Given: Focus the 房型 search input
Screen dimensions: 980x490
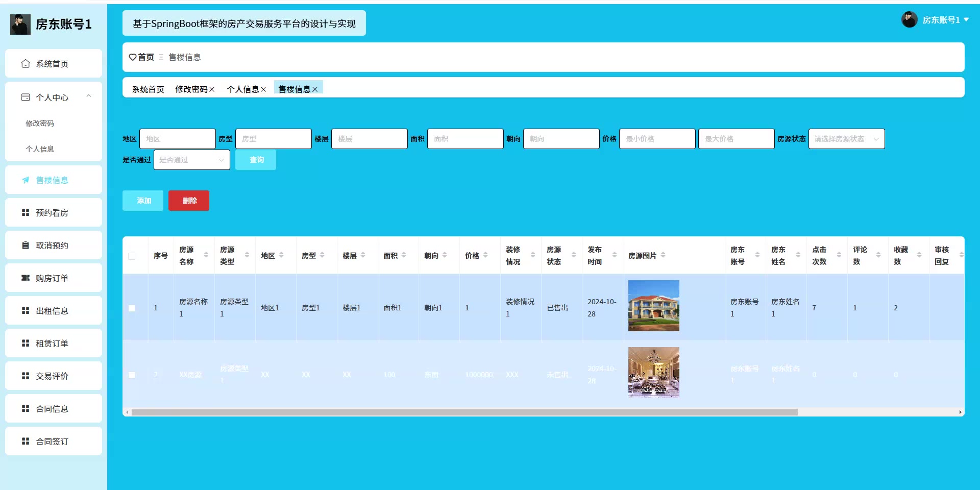Looking at the screenshot, I should [274, 139].
